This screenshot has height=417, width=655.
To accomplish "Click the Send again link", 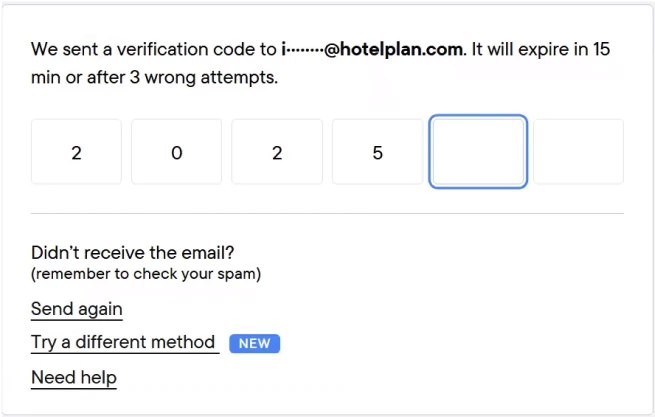I will [77, 309].
